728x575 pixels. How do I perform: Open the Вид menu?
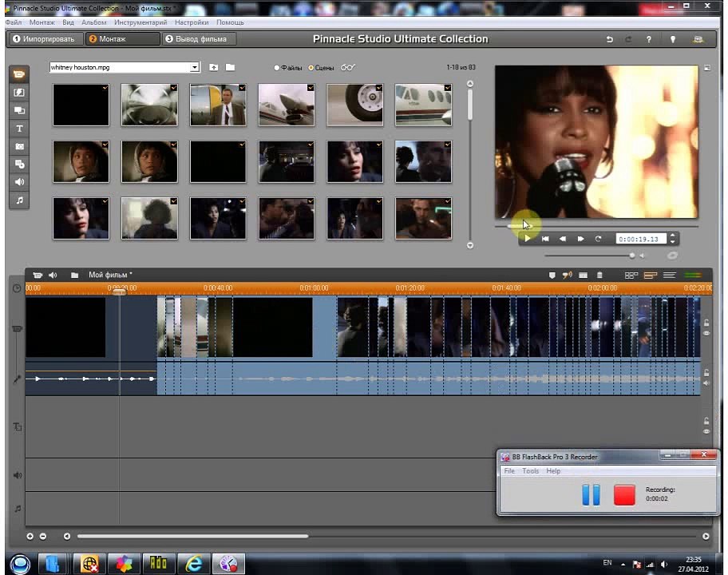coord(69,22)
